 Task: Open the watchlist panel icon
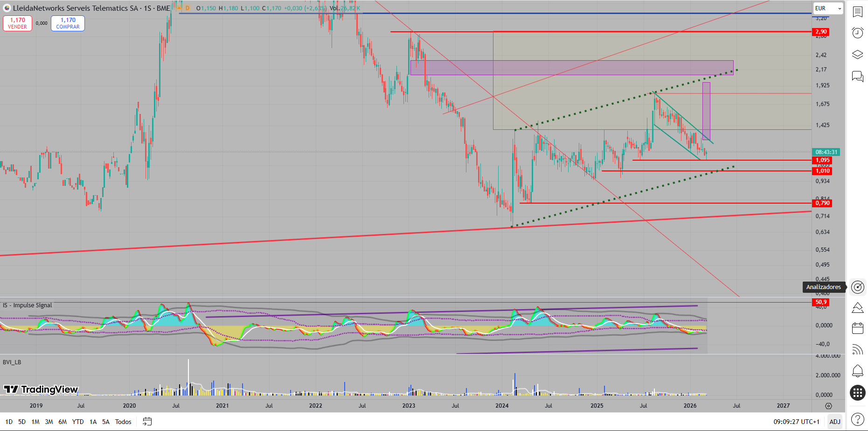tap(857, 12)
